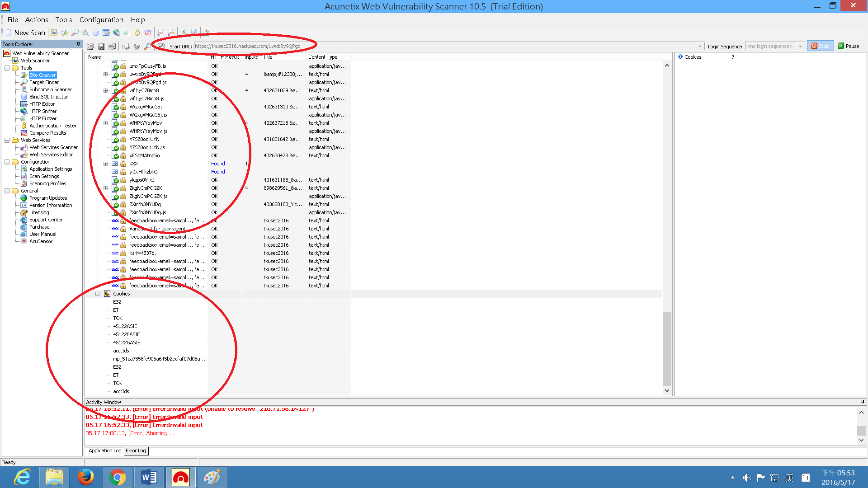Viewport: 868px width, 488px height.
Task: Open the Help menu
Action: point(138,19)
